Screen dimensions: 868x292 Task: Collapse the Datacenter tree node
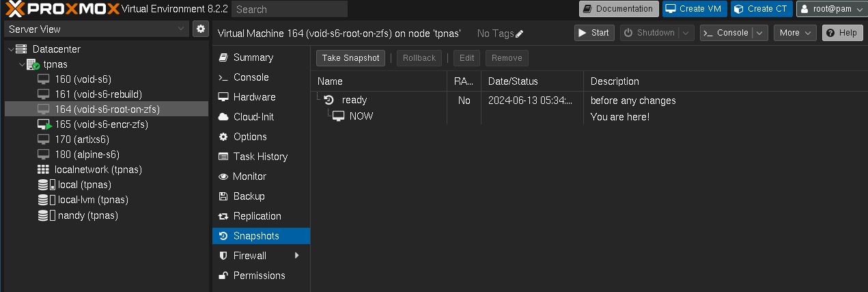(x=12, y=49)
